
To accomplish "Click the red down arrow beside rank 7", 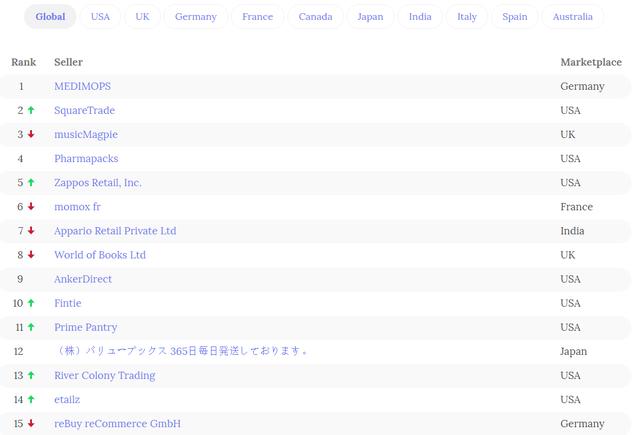I will click(x=31, y=231).
